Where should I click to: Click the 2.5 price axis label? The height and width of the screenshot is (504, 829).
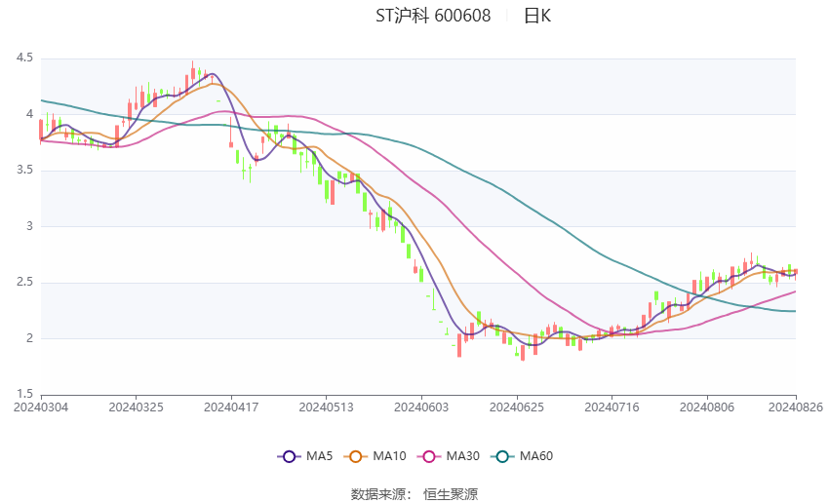click(24, 282)
